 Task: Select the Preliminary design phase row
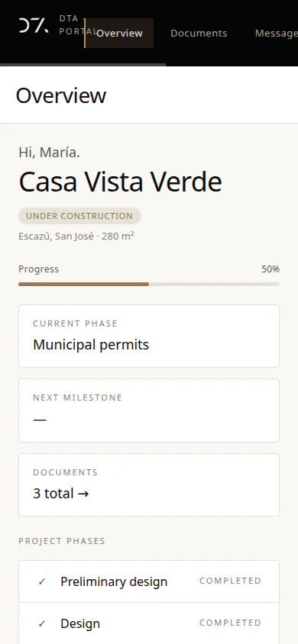click(149, 581)
